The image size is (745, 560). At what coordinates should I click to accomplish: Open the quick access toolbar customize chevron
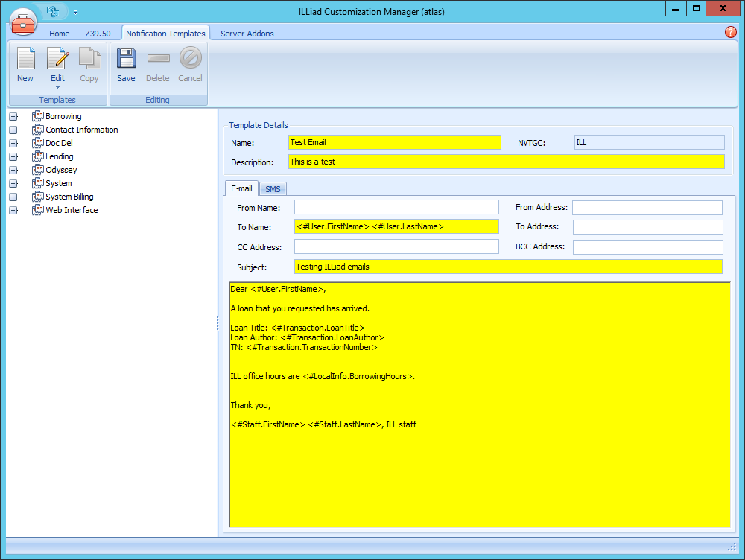(74, 11)
